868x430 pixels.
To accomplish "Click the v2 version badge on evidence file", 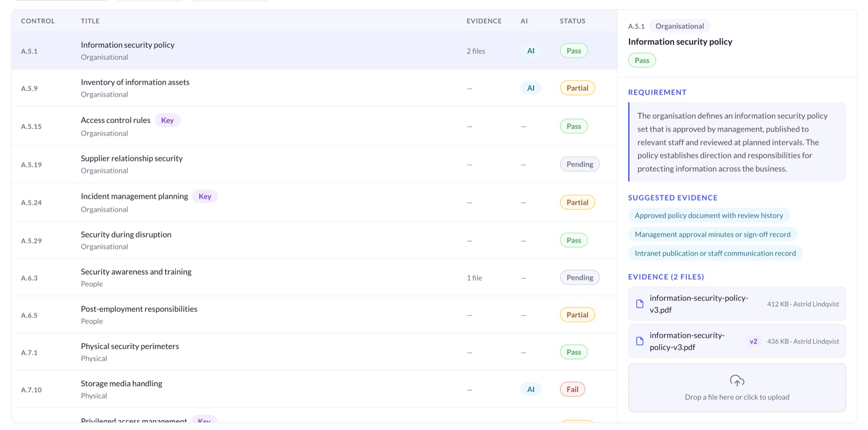I will click(x=753, y=341).
